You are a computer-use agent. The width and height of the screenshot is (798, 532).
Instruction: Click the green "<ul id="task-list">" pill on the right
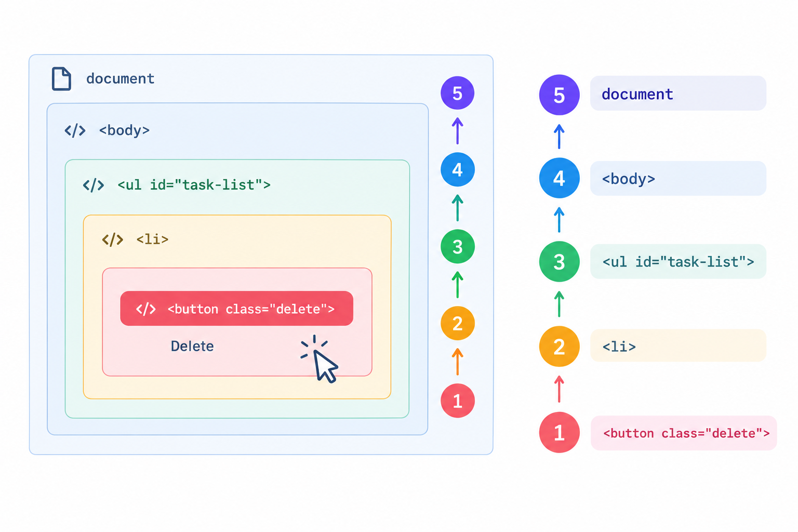coord(678,261)
